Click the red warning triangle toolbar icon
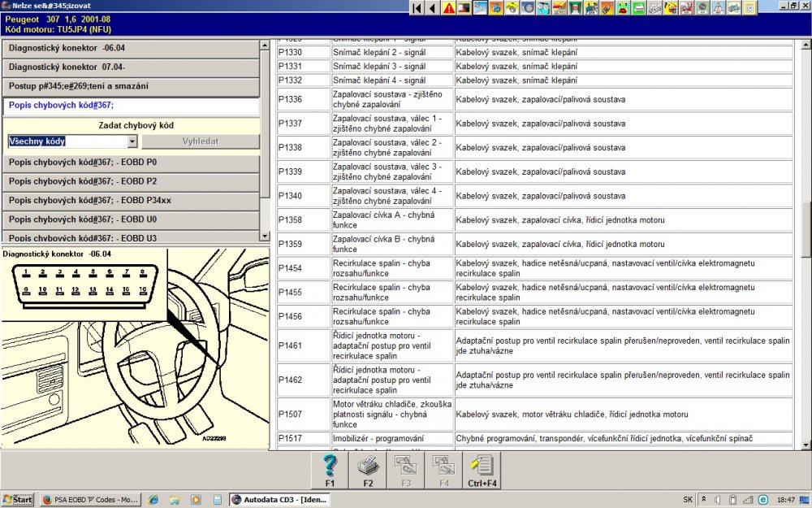Image resolution: width=812 pixels, height=508 pixels. pyautogui.click(x=448, y=8)
